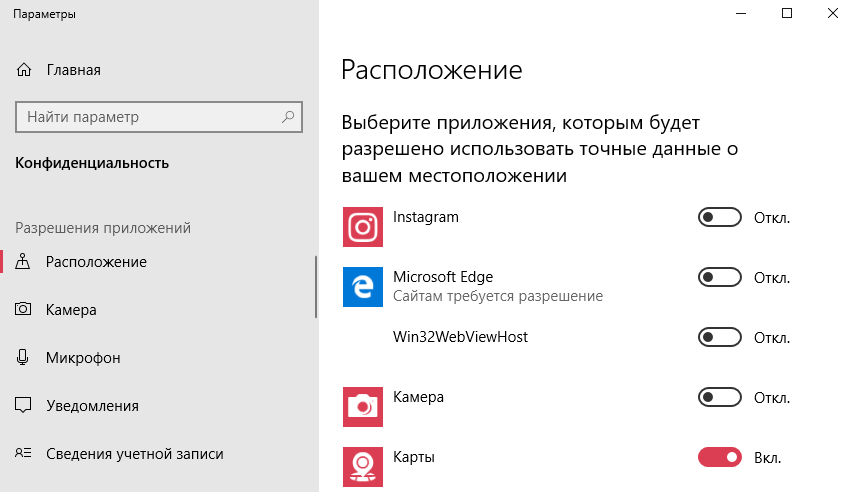
Task: Click the red Camera app icon
Action: [362, 406]
